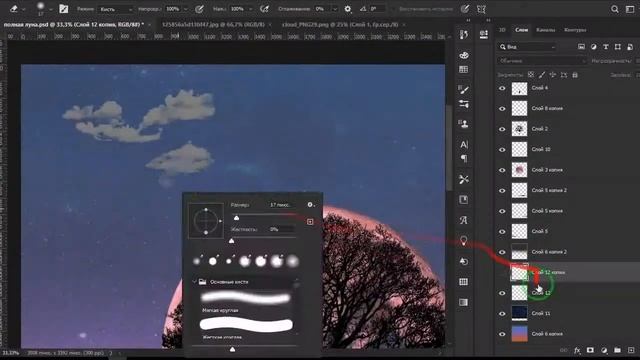Lock transparent pixels icon
Screen dimensions: 640x360
pos(531,75)
